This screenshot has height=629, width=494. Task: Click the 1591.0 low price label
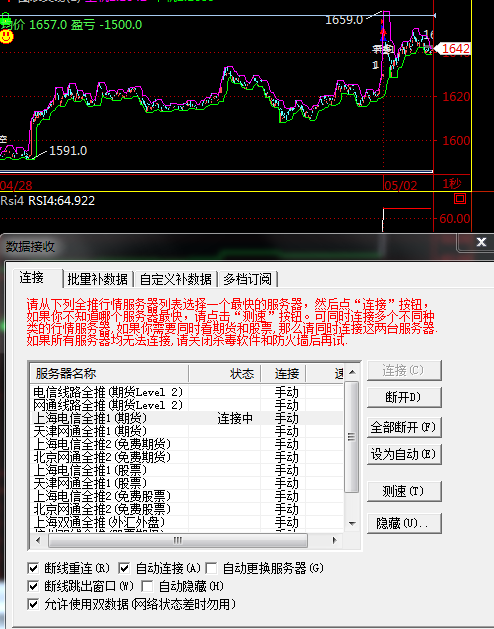pyautogui.click(x=68, y=150)
